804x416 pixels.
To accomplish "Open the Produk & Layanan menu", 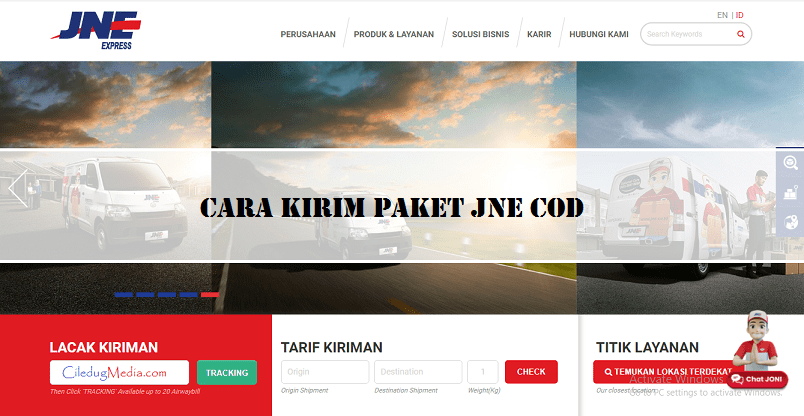I will pos(394,34).
